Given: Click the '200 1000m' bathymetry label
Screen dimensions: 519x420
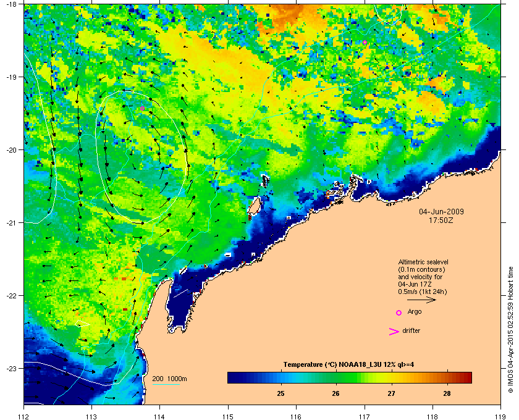Looking at the screenshot, I should (x=169, y=379).
